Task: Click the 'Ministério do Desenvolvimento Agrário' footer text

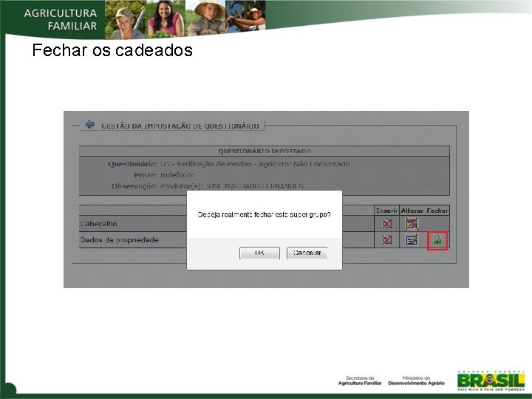Action: pos(416,381)
